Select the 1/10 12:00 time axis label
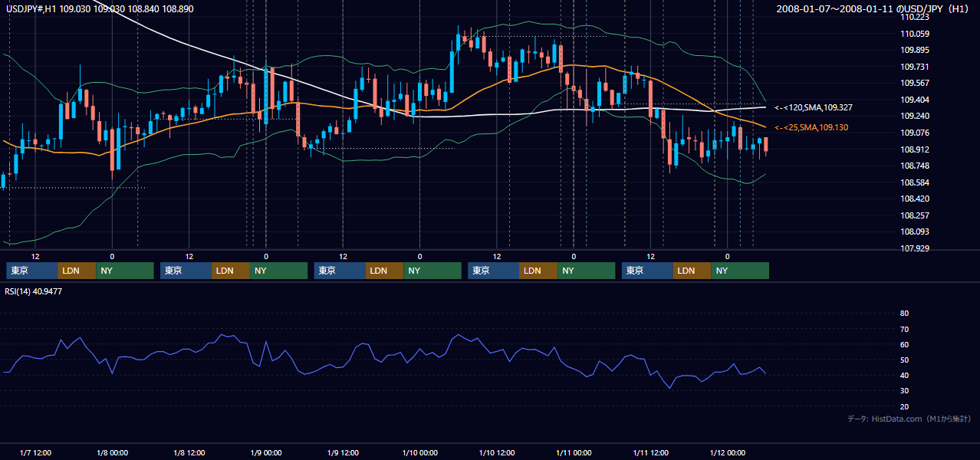Screen dimensions: 980x460 tap(496, 453)
